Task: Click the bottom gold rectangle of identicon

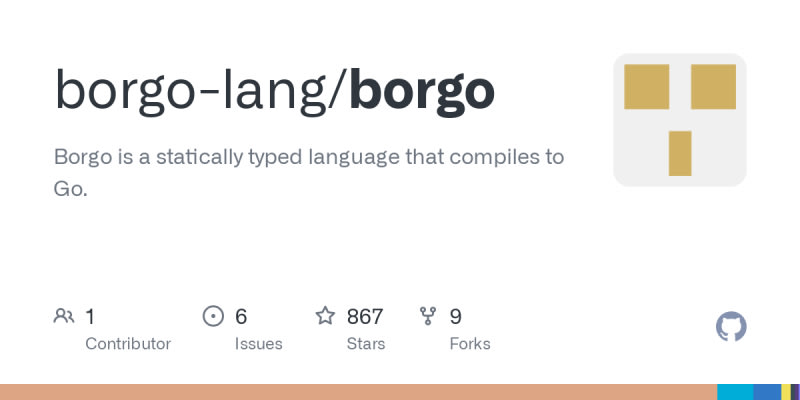Action: click(x=680, y=153)
